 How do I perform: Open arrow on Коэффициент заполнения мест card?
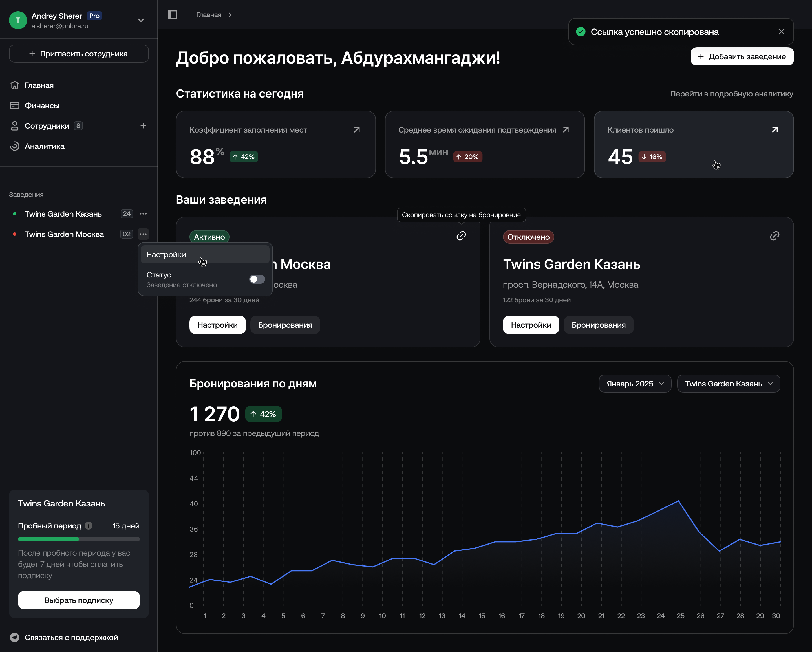pos(357,129)
